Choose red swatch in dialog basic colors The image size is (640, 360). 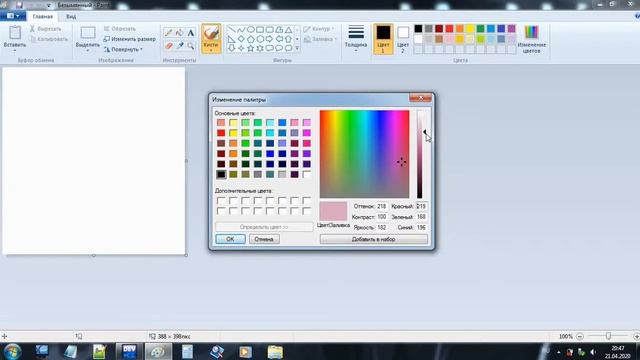point(221,133)
